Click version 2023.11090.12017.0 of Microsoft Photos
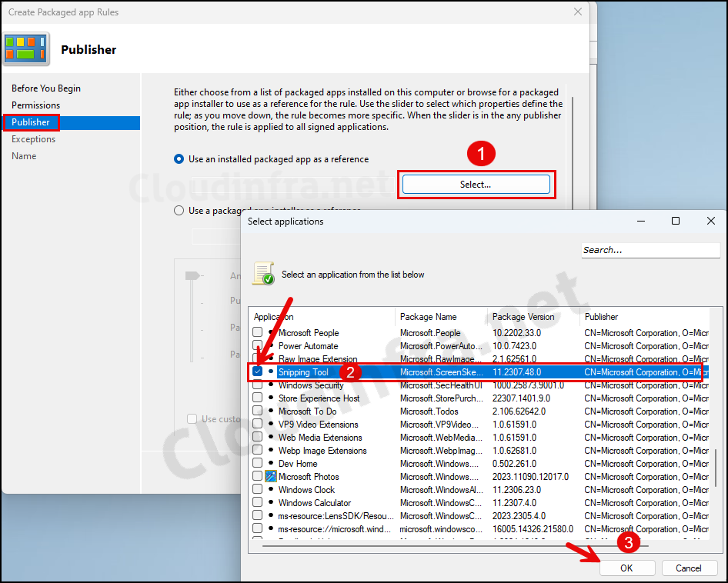This screenshot has height=583, width=728. 530,477
